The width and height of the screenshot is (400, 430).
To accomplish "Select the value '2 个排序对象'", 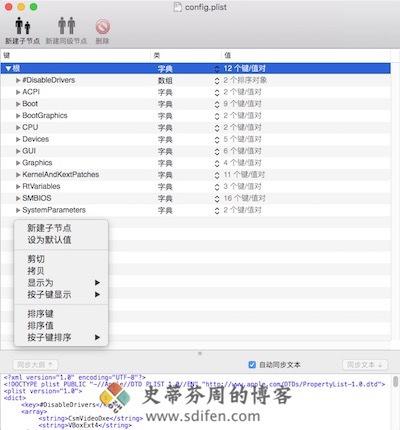I will pos(245,80).
